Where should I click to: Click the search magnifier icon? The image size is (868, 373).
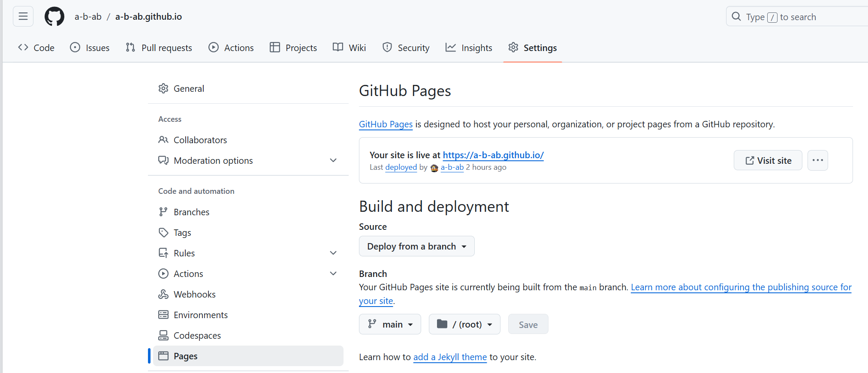point(736,17)
